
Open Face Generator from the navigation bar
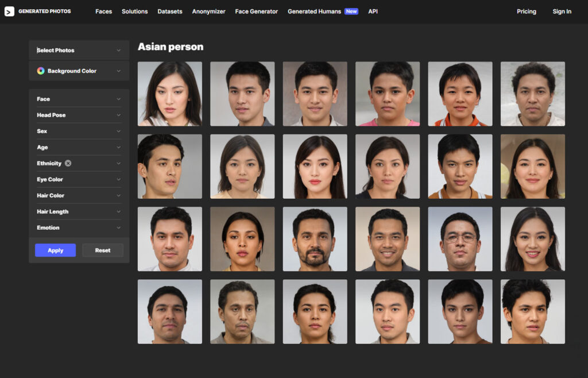click(257, 11)
